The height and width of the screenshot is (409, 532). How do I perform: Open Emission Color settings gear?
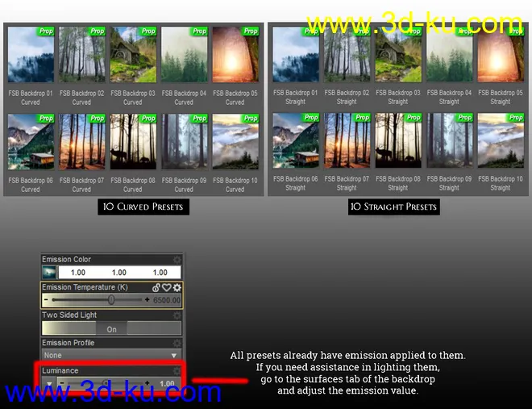177,260
